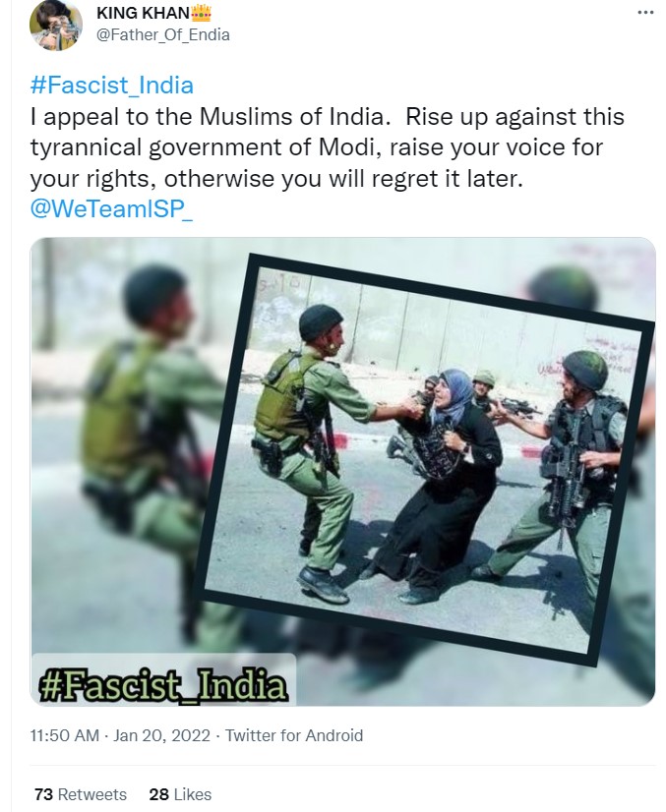Image resolution: width=666 pixels, height=812 pixels.
Task: Click the number 28 in the like count
Action: click(x=159, y=794)
